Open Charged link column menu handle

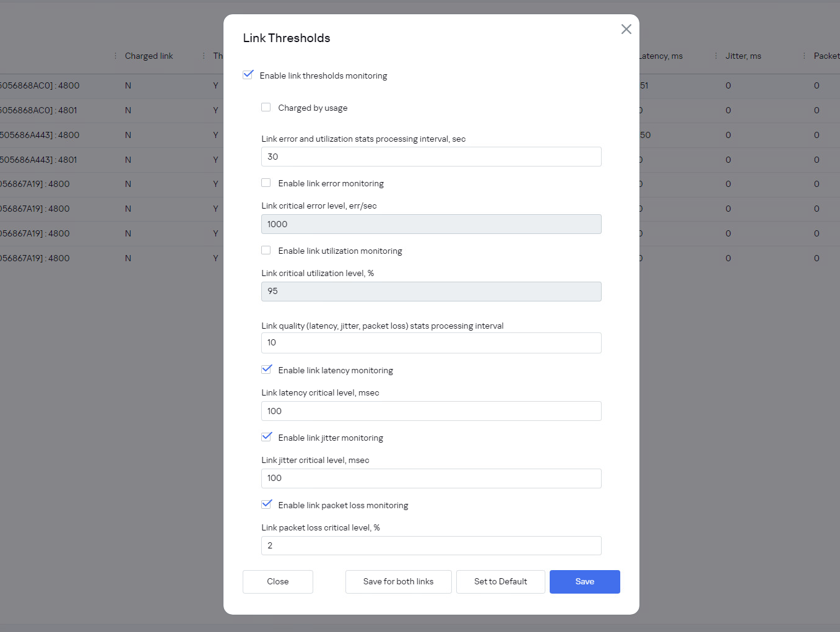coord(116,56)
